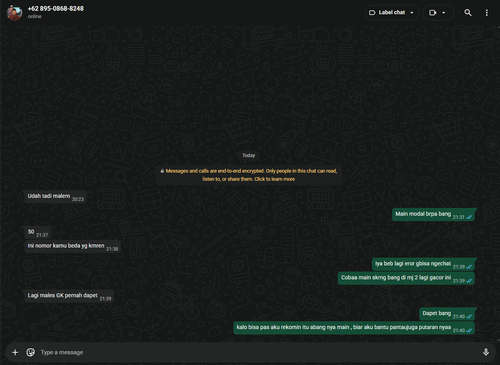Record a voice message with microphone
The width and height of the screenshot is (500, 365).
tap(486, 352)
